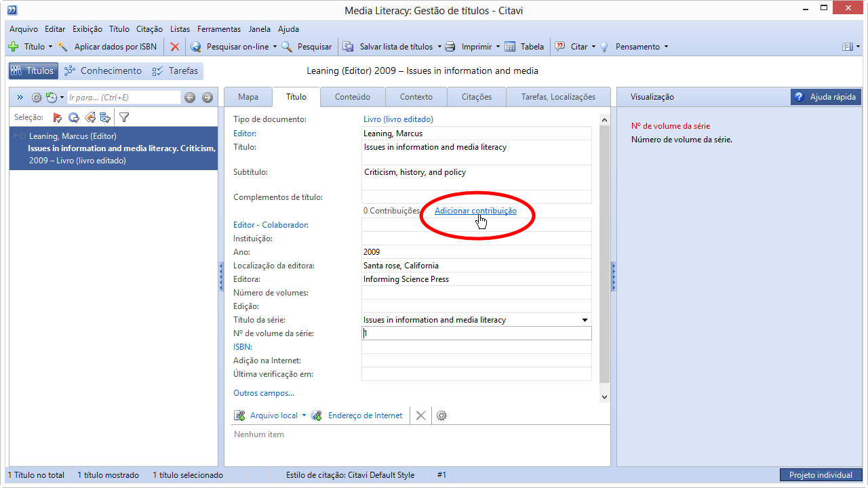Click the grey X remove-attachment icon

tap(421, 415)
